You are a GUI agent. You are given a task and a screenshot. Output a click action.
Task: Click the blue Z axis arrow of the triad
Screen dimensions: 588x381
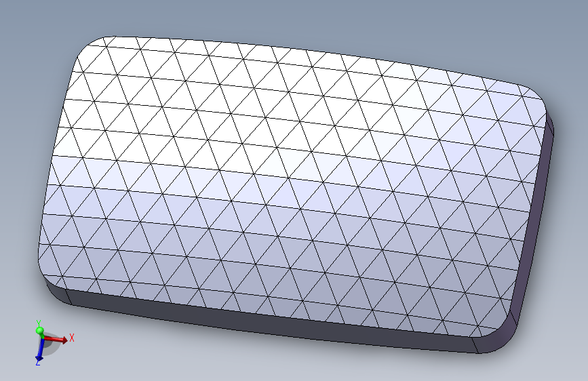point(39,350)
